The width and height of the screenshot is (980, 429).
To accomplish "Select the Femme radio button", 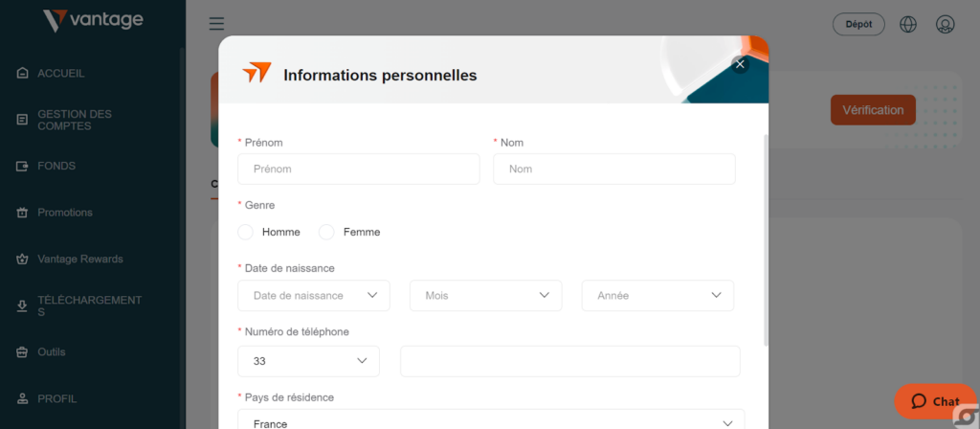I will [x=326, y=232].
